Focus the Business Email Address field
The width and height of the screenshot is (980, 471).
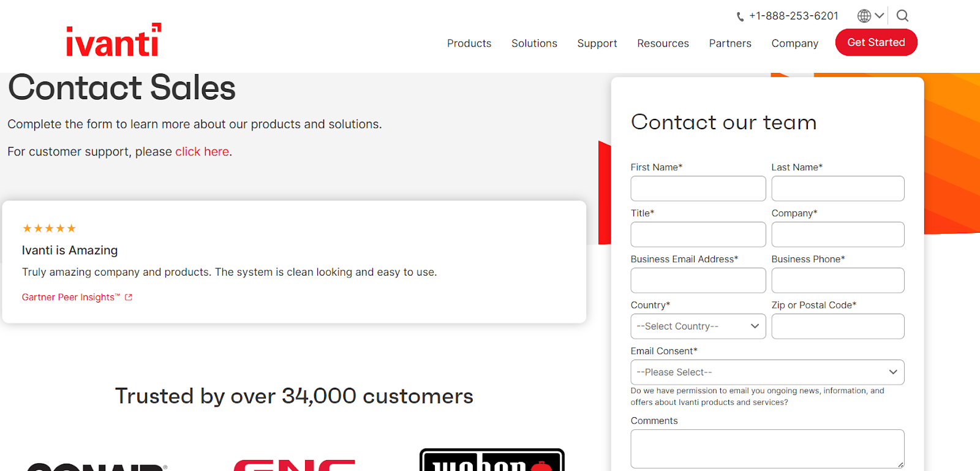(698, 281)
